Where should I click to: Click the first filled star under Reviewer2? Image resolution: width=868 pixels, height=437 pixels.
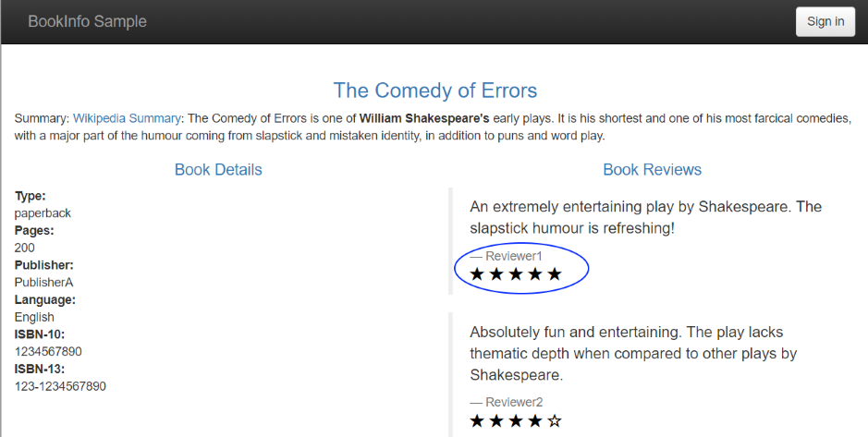[x=477, y=421]
